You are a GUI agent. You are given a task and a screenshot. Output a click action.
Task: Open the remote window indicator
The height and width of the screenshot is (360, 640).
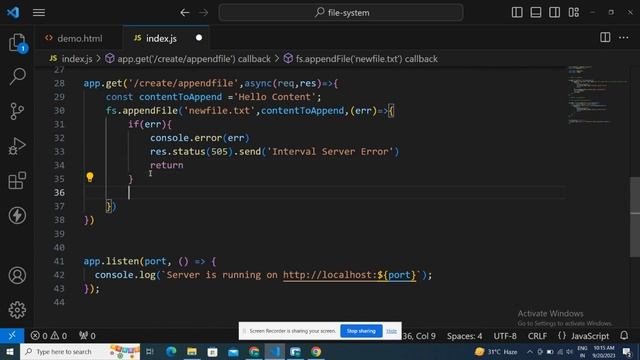tap(12, 336)
